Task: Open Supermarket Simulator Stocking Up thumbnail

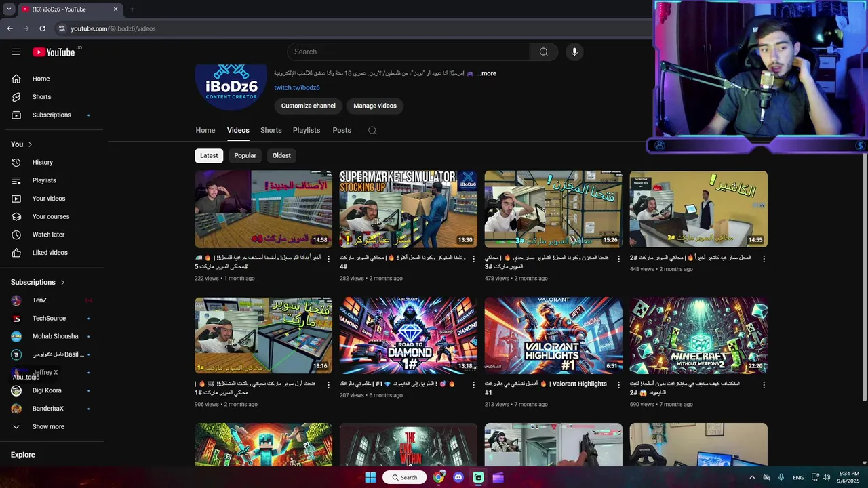Action: (x=408, y=209)
